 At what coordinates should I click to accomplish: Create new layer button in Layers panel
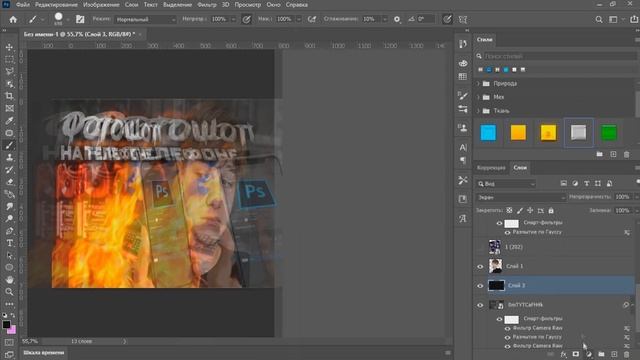tap(614, 354)
